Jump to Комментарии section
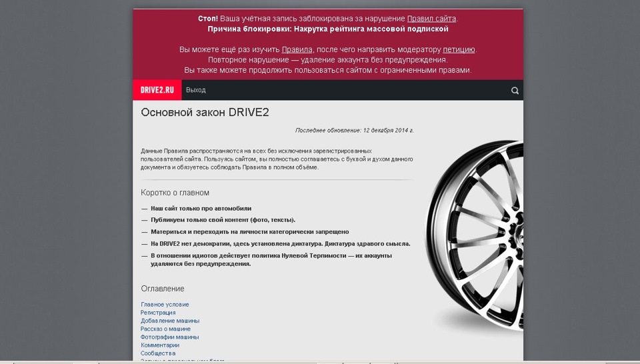 tap(160, 345)
